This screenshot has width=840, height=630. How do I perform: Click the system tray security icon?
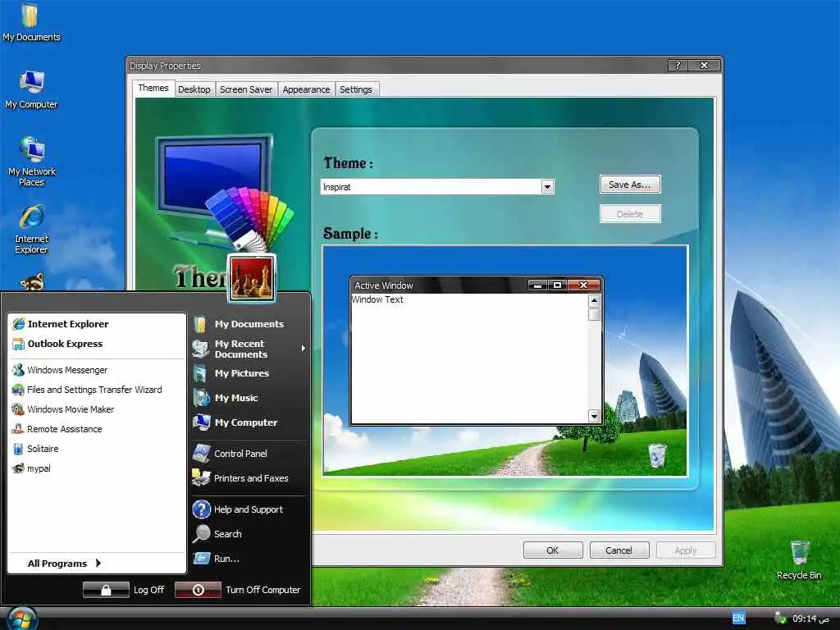(781, 619)
